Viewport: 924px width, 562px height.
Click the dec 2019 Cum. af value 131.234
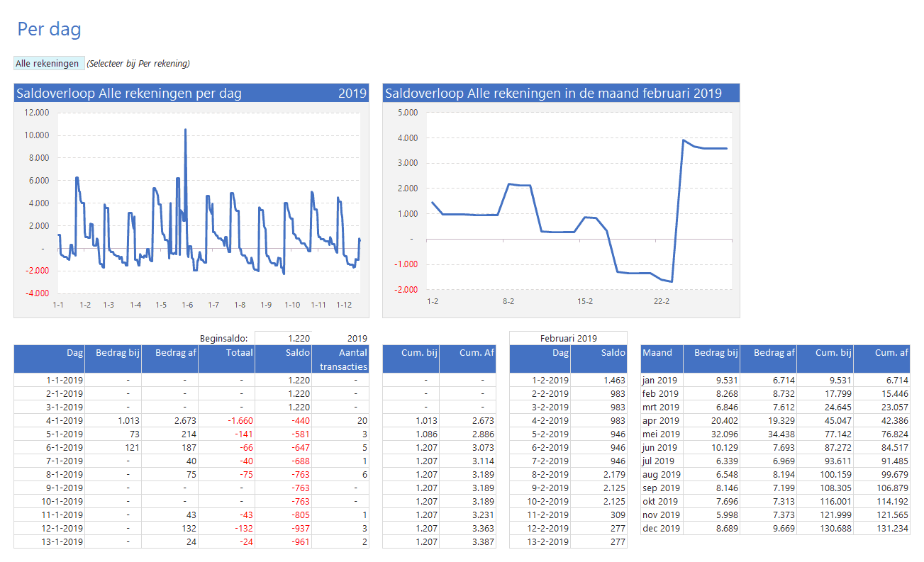tap(881, 529)
